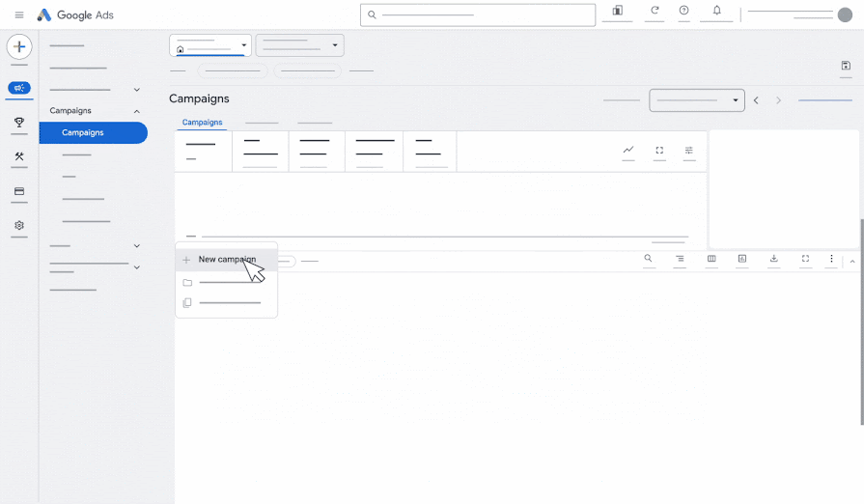Open the hamburger main menu
This screenshot has height=504, width=864.
pyautogui.click(x=19, y=14)
